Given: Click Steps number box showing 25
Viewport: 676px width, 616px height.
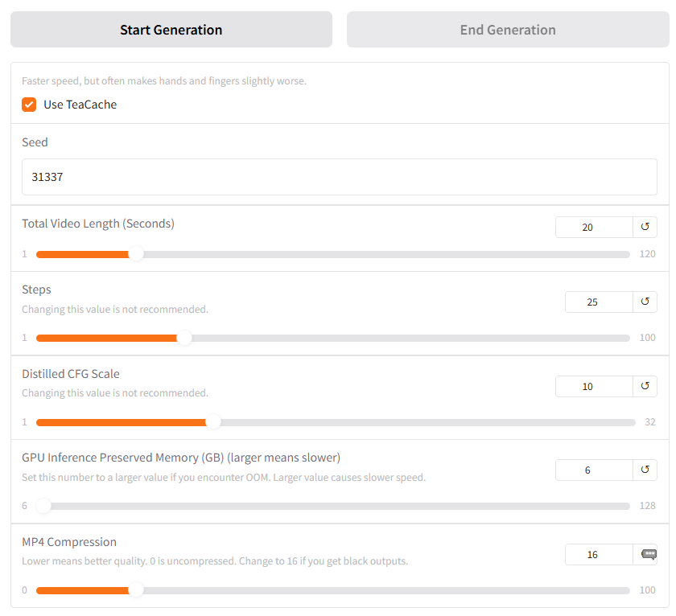Looking at the screenshot, I should 599,302.
